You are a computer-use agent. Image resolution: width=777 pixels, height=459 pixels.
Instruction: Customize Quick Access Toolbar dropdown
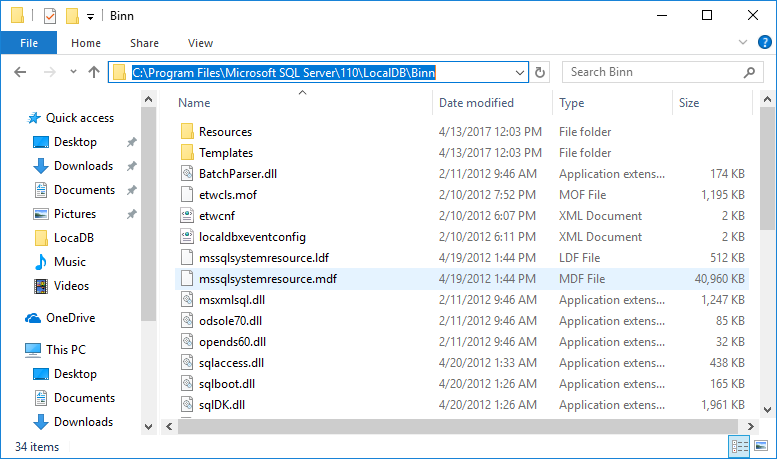point(90,16)
